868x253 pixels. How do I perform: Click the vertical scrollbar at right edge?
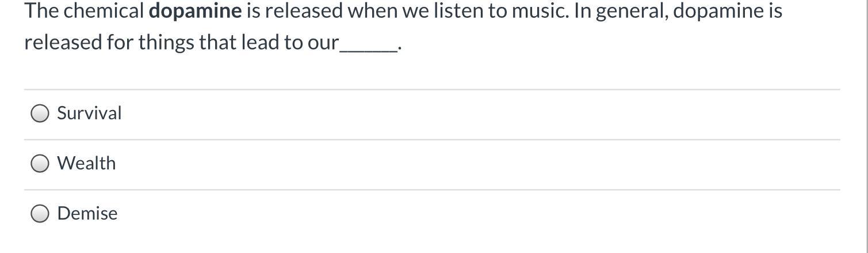click(866, 115)
